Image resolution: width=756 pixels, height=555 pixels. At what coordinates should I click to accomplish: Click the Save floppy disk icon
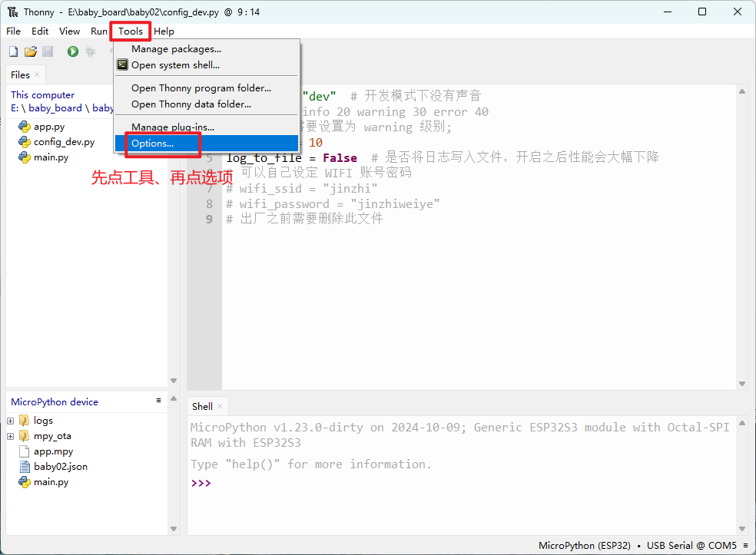tap(48, 51)
